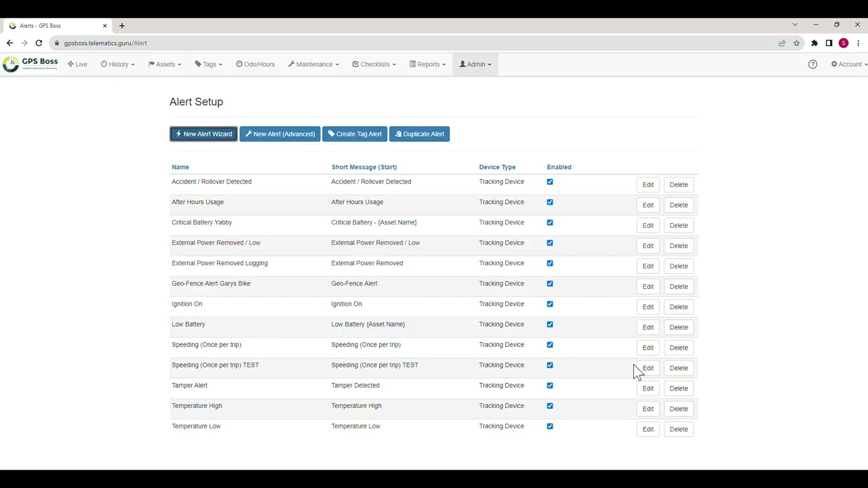Open the tab search chevron in the title bar
This screenshot has height=488, width=868.
[x=795, y=25]
